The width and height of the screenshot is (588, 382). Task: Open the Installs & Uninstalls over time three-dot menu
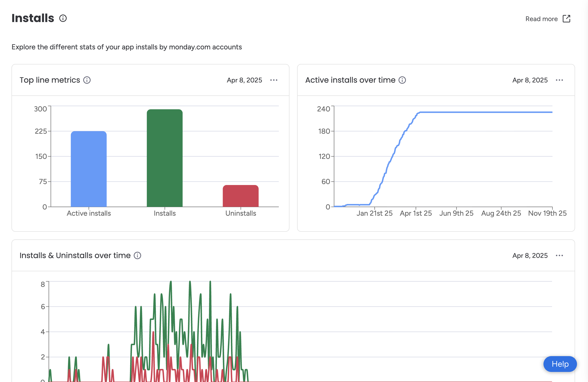[x=559, y=255]
